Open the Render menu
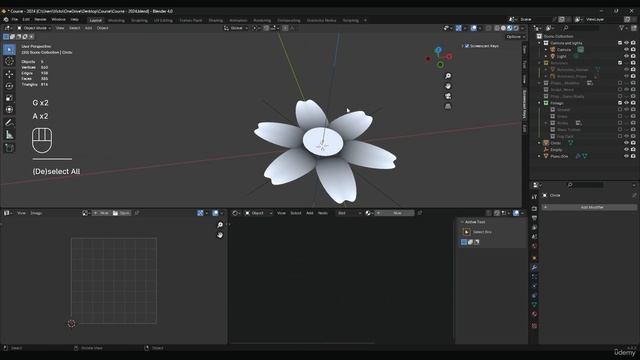The width and height of the screenshot is (640, 360). 40,20
